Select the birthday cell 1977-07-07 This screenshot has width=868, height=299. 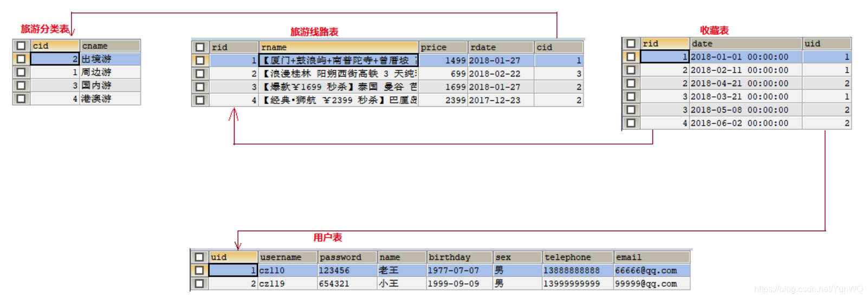(460, 270)
